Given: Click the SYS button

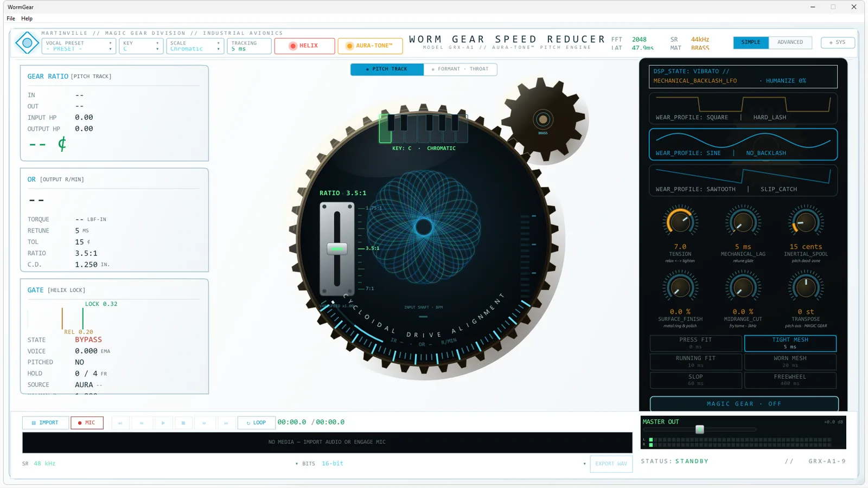Looking at the screenshot, I should click(838, 42).
